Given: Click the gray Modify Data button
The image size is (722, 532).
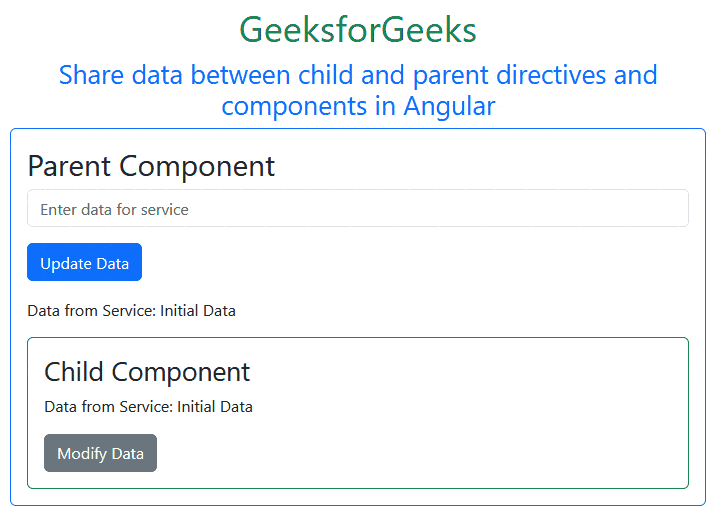Looking at the screenshot, I should [x=100, y=453].
